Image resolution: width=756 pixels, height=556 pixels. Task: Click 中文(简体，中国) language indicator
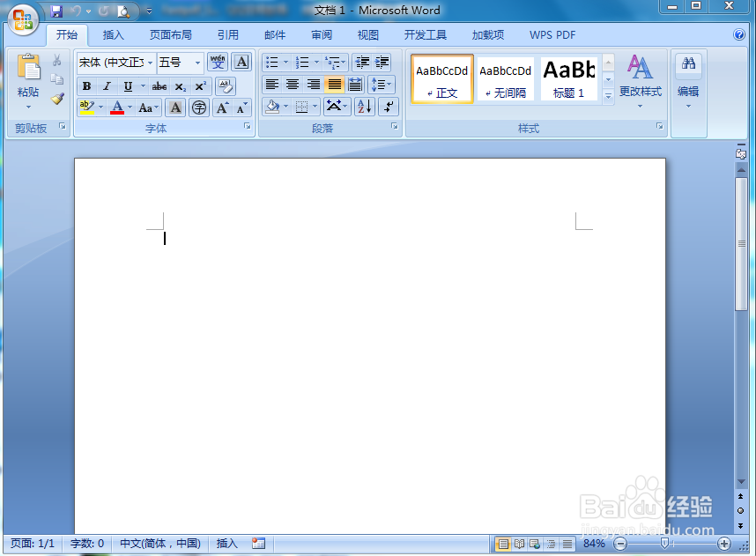(x=160, y=544)
